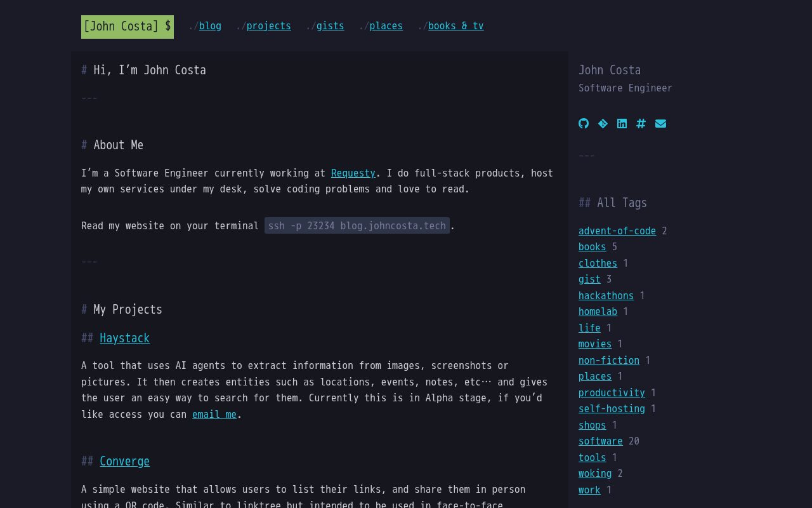This screenshot has width=812, height=508.
Task: Open the work tag
Action: [589, 490]
